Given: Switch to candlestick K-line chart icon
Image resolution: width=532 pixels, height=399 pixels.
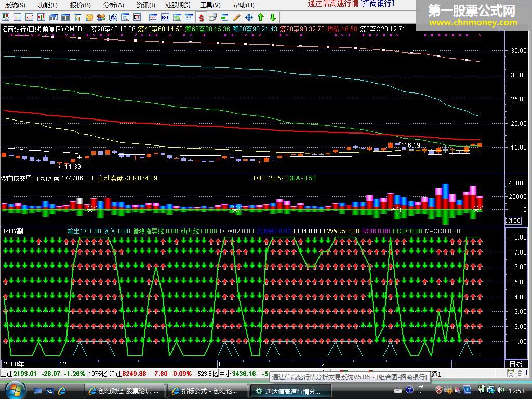Looking at the screenshot, I should pyautogui.click(x=42, y=17).
